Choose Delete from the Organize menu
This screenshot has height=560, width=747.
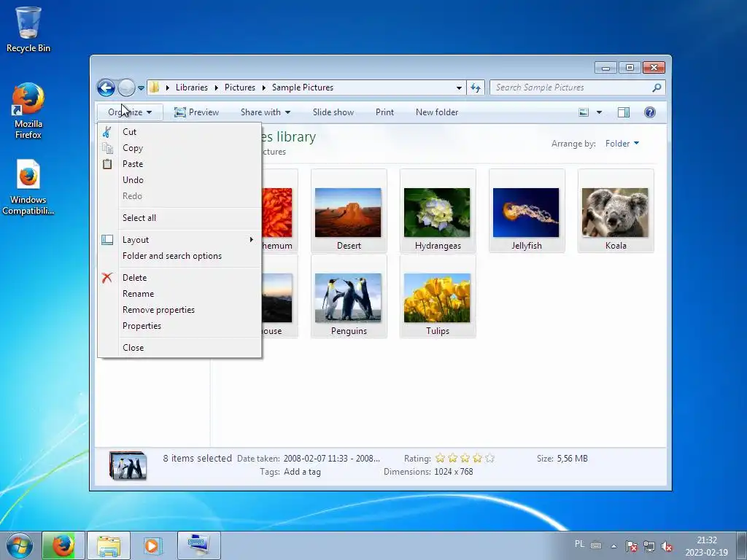[179, 278]
